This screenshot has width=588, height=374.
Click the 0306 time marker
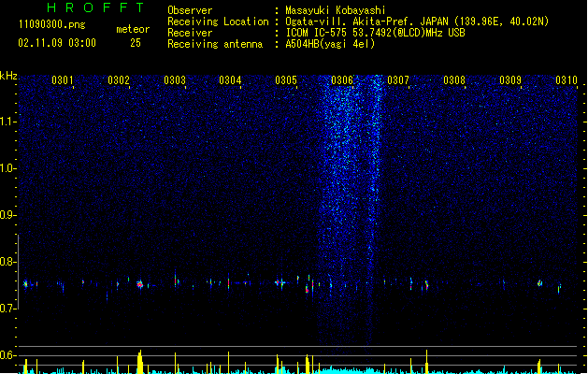(x=342, y=80)
